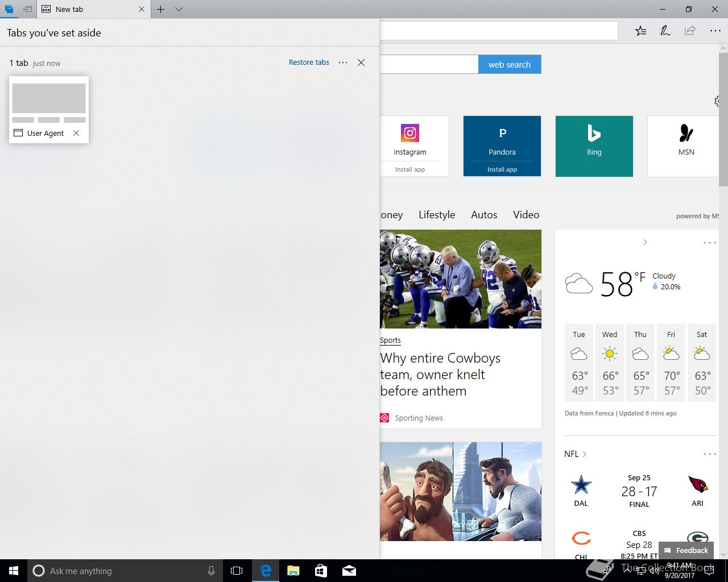The width and height of the screenshot is (728, 582).
Task: Switch to the Autos news tab
Action: click(484, 215)
